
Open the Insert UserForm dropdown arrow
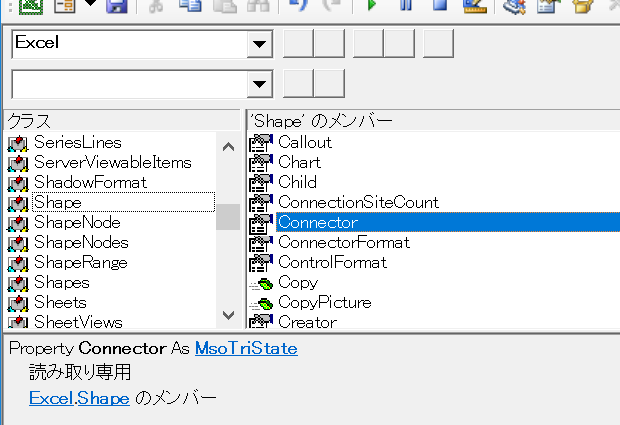coord(91,4)
